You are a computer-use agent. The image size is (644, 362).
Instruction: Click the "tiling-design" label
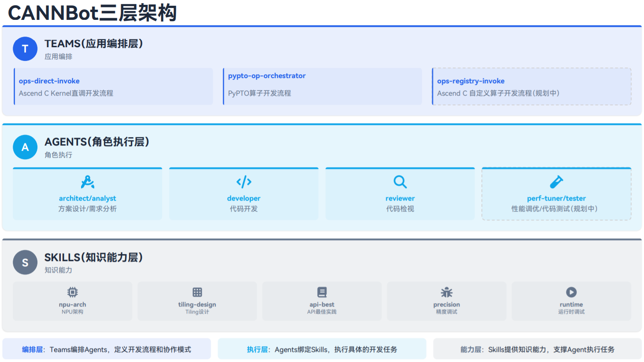(x=197, y=305)
